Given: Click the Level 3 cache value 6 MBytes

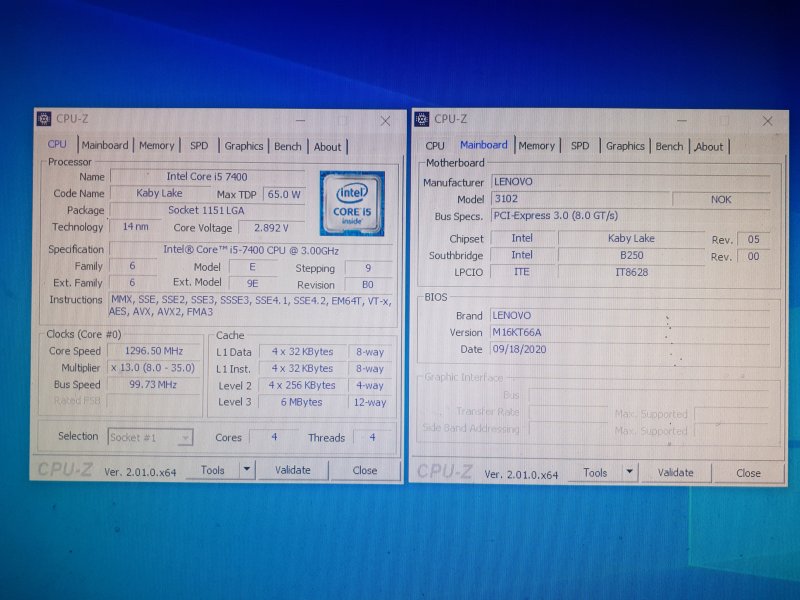Looking at the screenshot, I should tap(302, 402).
